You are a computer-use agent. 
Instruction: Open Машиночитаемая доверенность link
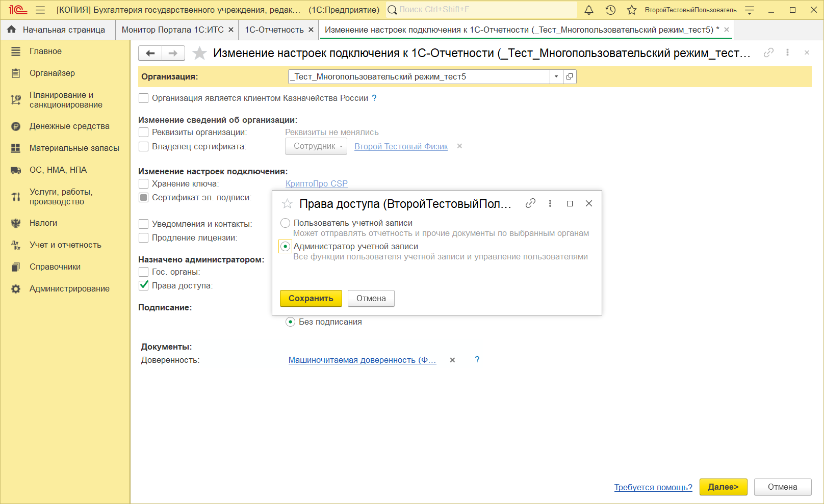click(363, 360)
